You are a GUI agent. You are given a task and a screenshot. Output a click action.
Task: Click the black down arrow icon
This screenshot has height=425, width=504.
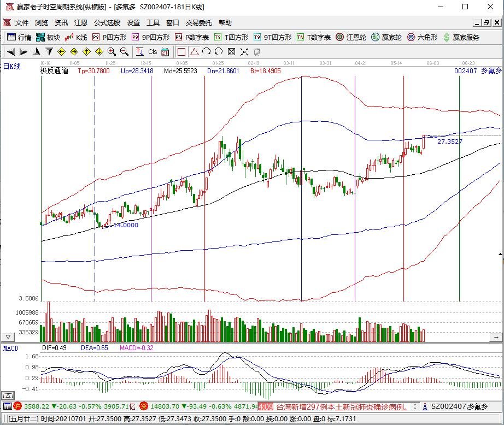pyautogui.click(x=49, y=52)
